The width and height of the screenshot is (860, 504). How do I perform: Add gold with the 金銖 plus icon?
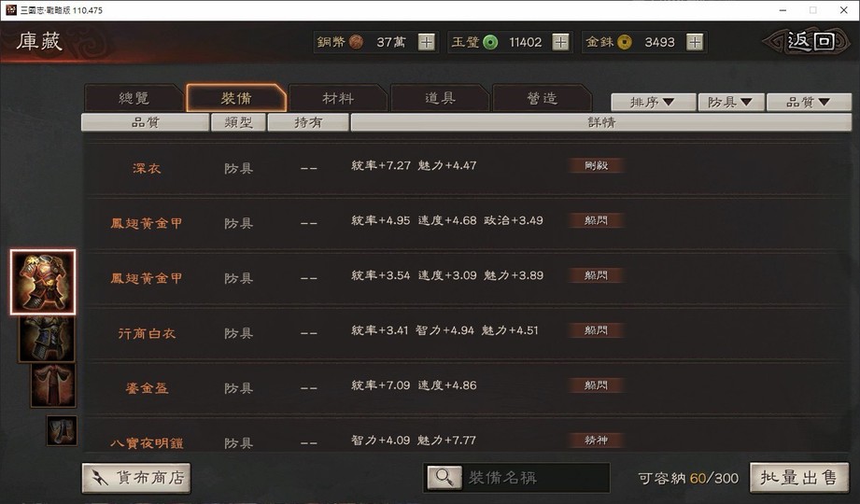coord(695,42)
